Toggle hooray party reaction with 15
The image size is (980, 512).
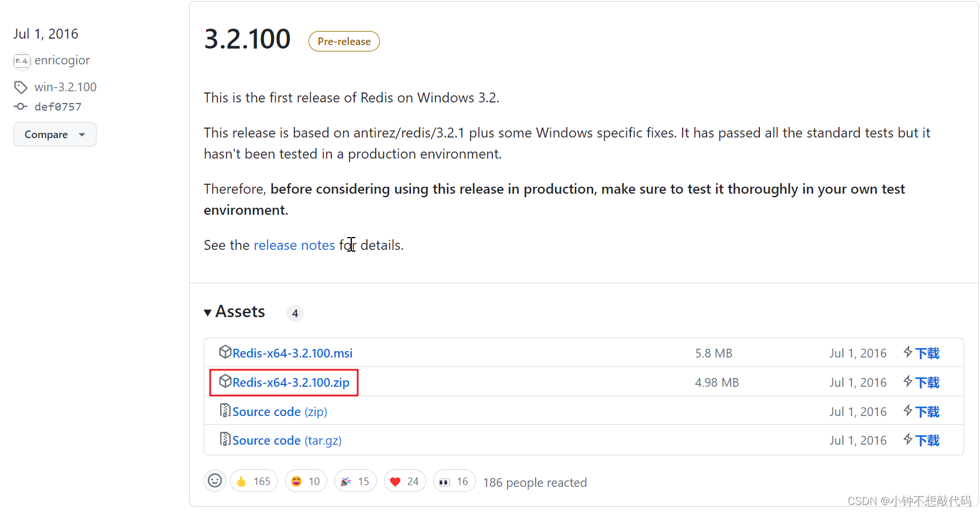(355, 481)
